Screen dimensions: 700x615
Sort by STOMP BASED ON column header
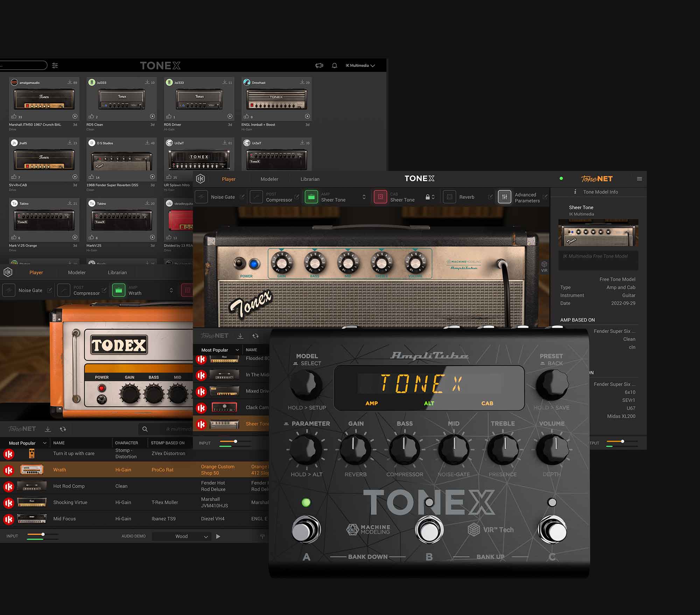[x=168, y=443]
